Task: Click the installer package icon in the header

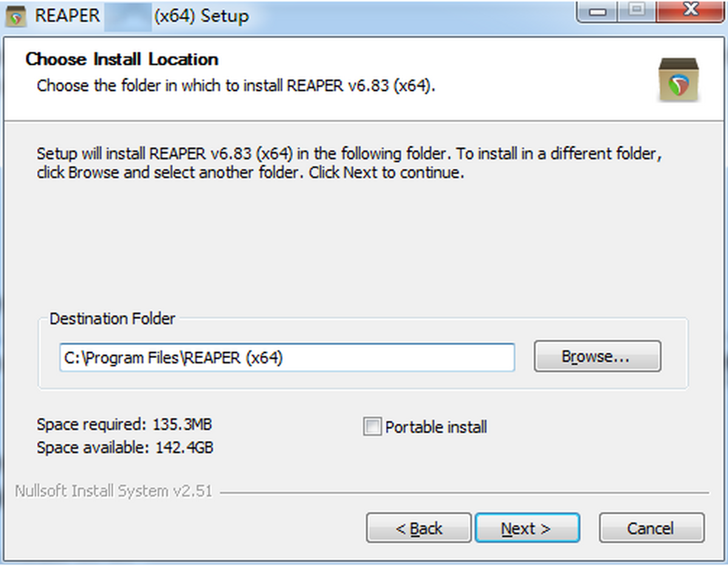Action: click(679, 79)
